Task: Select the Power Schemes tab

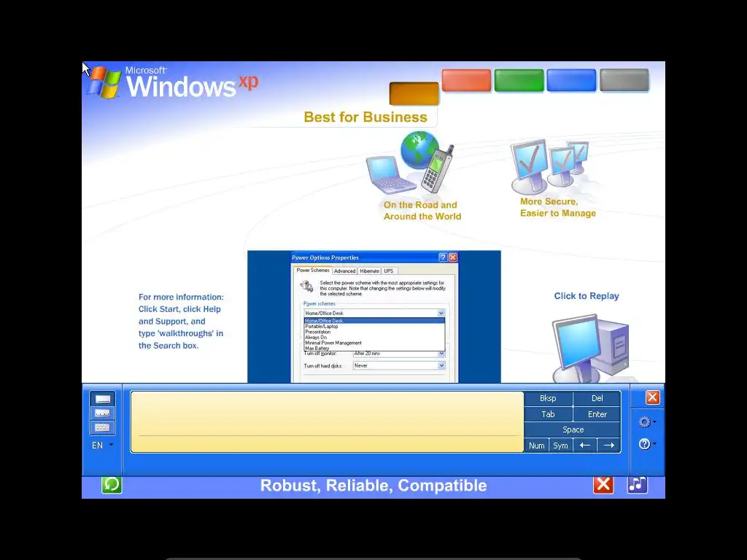Action: [312, 270]
